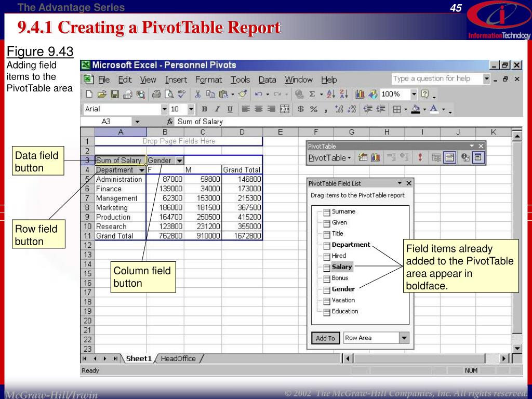This screenshot has height=399, width=532.
Task: Apply Percent Style icon
Action: (x=313, y=109)
